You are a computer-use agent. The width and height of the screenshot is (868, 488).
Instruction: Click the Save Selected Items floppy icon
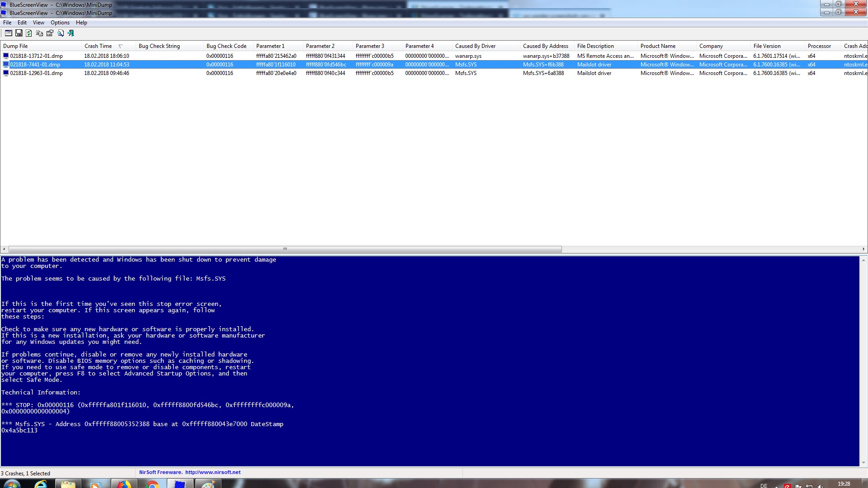coord(19,33)
